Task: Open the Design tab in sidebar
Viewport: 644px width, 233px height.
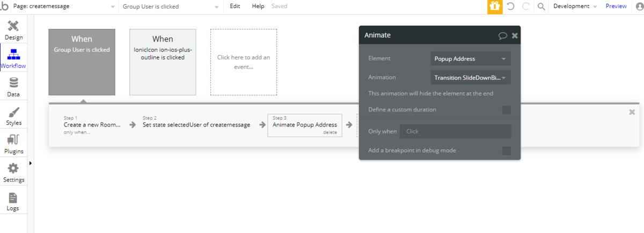Action: pyautogui.click(x=13, y=30)
